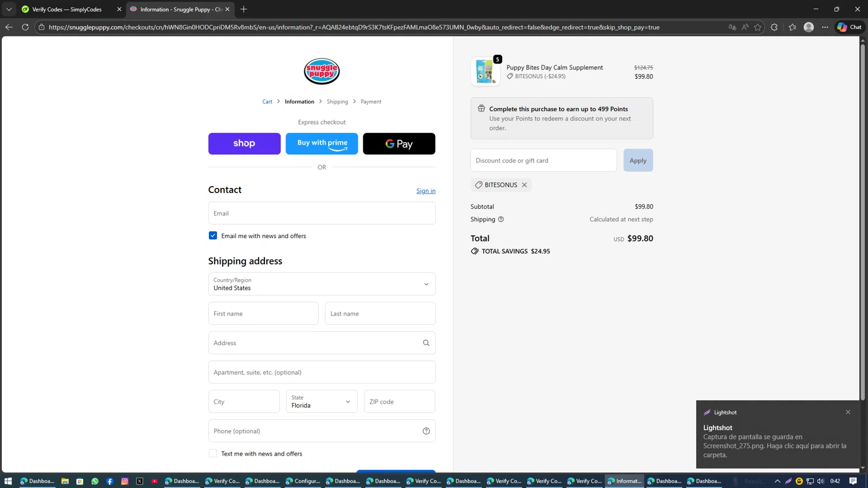
Task: Click the Puppy Bites product thumbnail
Action: pyautogui.click(x=486, y=72)
